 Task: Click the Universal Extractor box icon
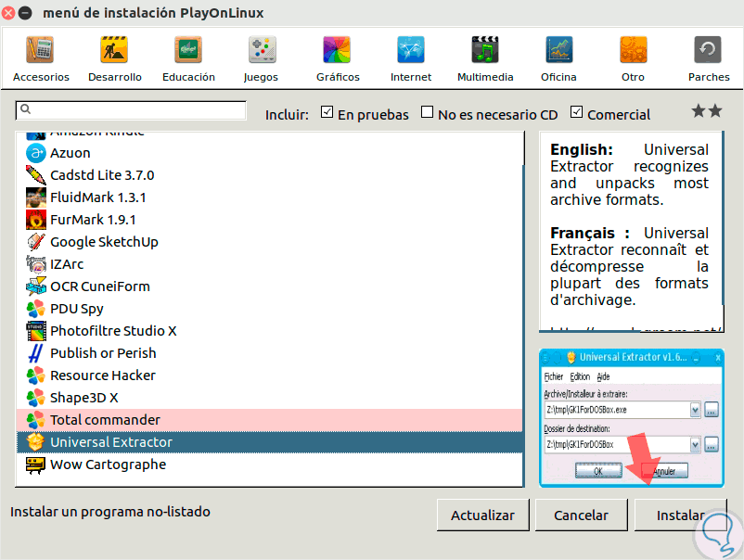coord(35,442)
